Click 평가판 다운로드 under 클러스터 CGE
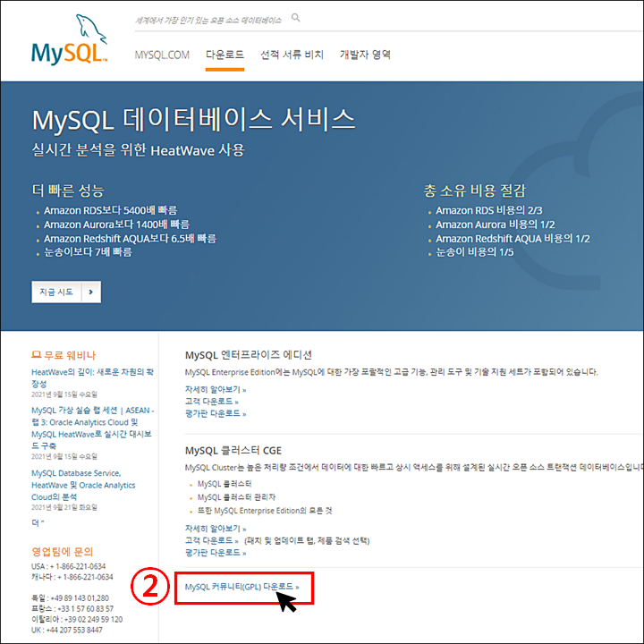Screen dimensions: 644x644 (216, 553)
